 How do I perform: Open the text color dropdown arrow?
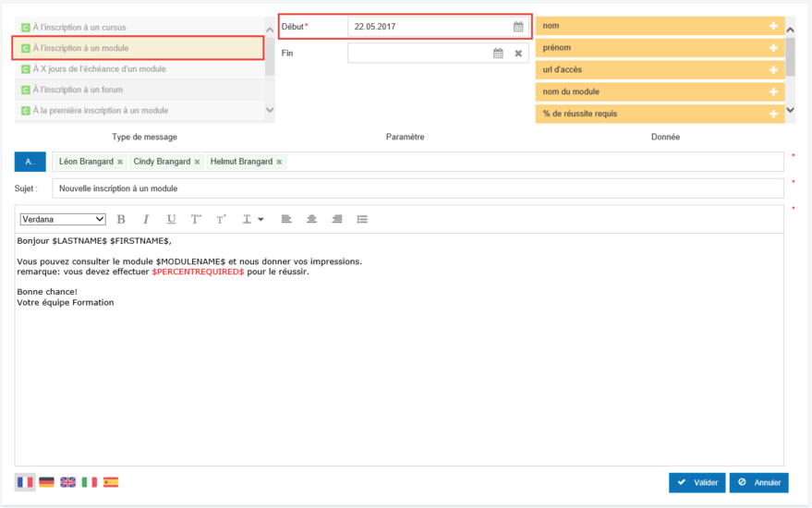(261, 220)
